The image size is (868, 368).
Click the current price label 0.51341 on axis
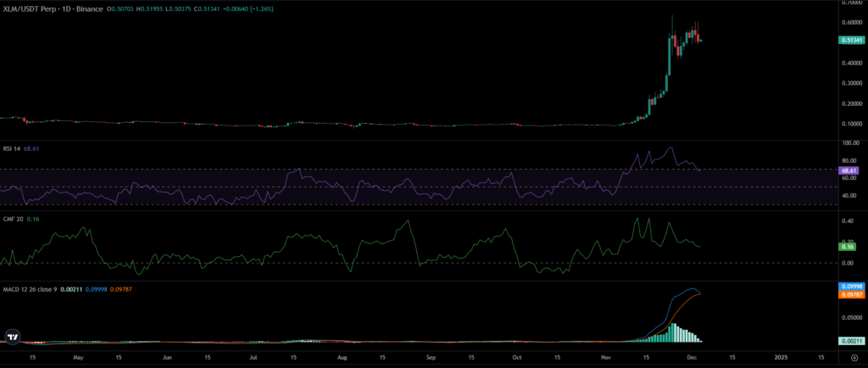click(x=853, y=40)
